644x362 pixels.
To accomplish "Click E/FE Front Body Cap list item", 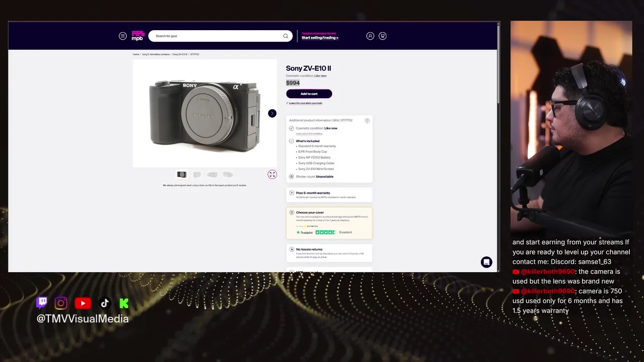I will [312, 151].
